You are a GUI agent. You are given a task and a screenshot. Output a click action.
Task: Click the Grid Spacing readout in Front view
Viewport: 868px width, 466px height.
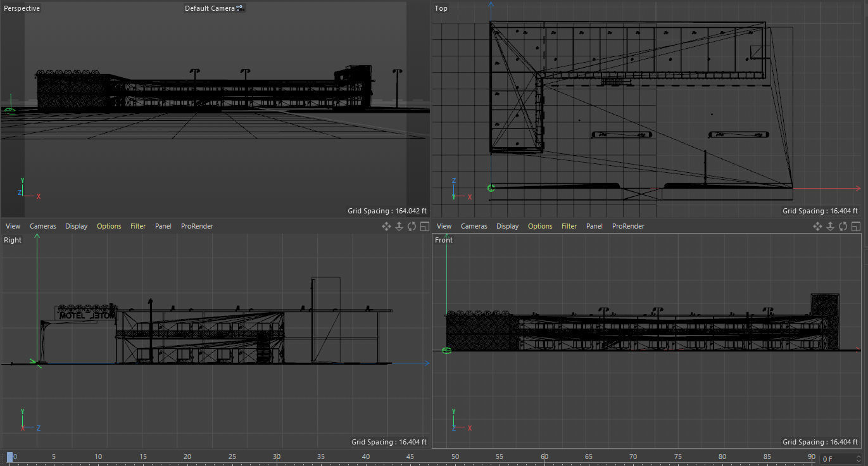[821, 442]
